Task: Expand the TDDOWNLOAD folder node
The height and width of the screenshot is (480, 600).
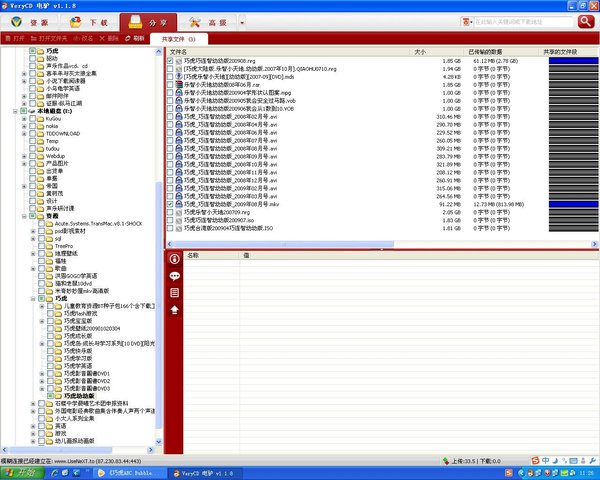Action: pyautogui.click(x=24, y=134)
